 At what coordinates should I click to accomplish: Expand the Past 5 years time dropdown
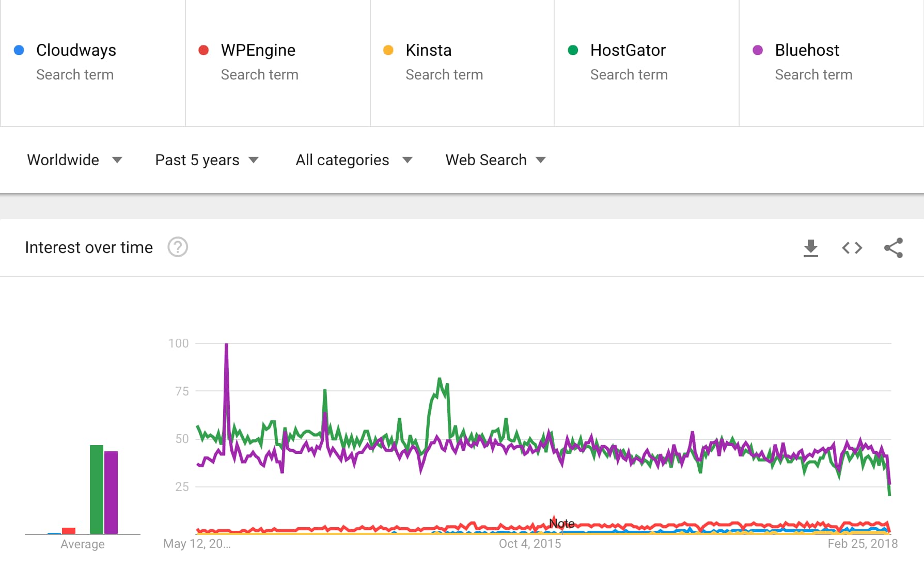206,160
